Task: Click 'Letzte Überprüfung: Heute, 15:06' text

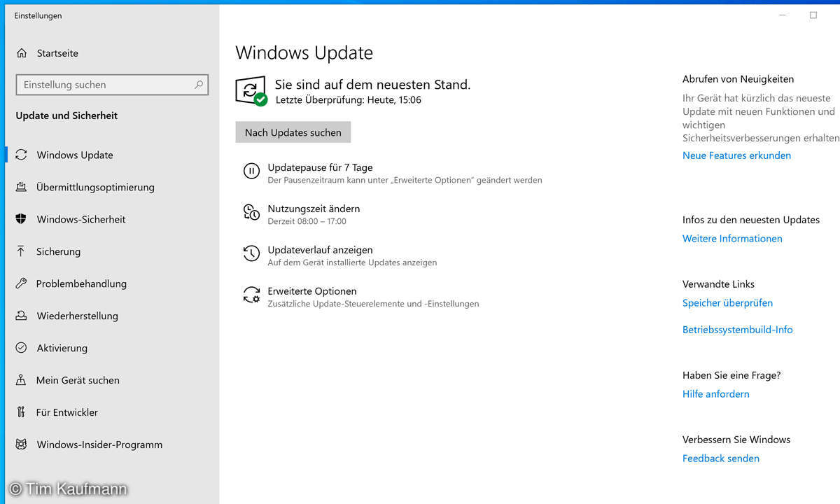Action: point(349,100)
